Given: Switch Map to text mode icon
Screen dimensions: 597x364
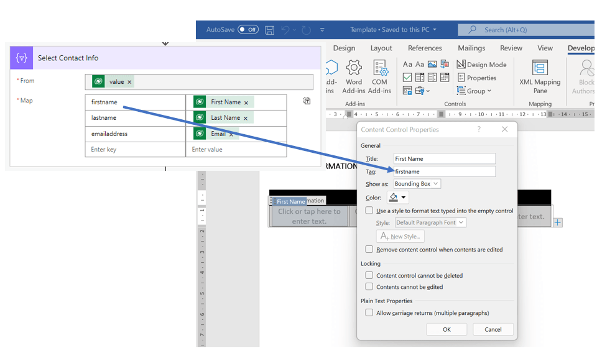Looking at the screenshot, I should point(307,101).
